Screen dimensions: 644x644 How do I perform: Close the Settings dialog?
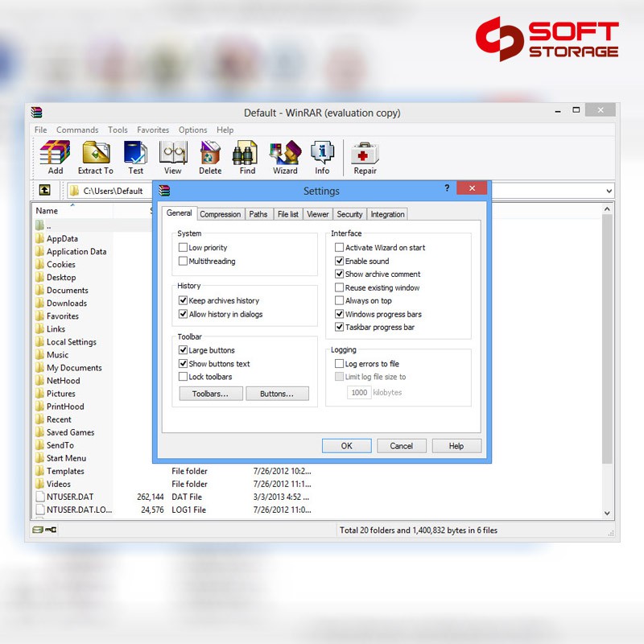click(472, 188)
